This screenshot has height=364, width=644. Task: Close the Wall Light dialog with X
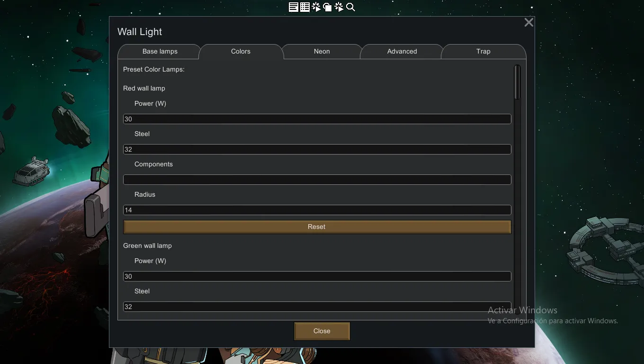click(529, 22)
